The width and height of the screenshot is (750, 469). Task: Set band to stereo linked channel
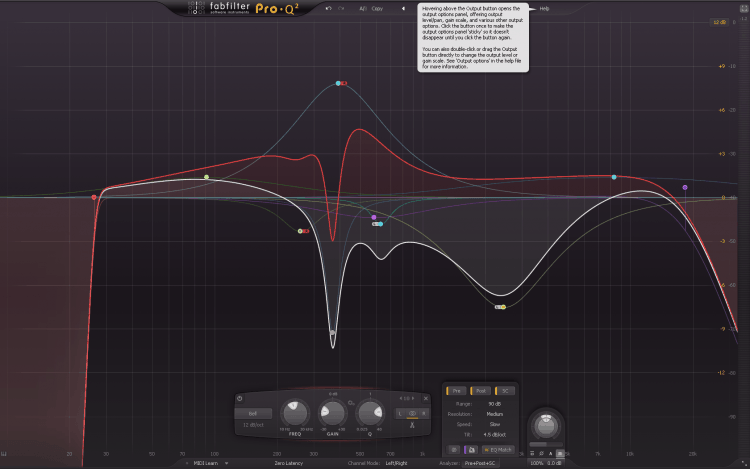pos(412,414)
